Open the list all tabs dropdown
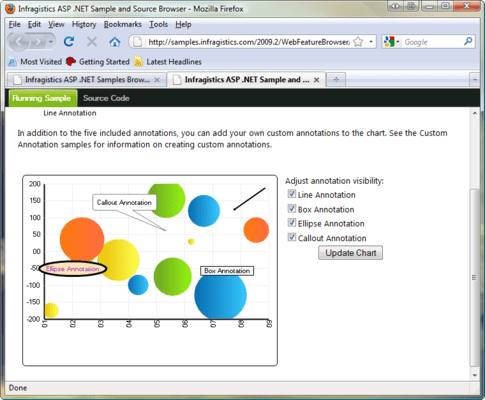 (475, 80)
